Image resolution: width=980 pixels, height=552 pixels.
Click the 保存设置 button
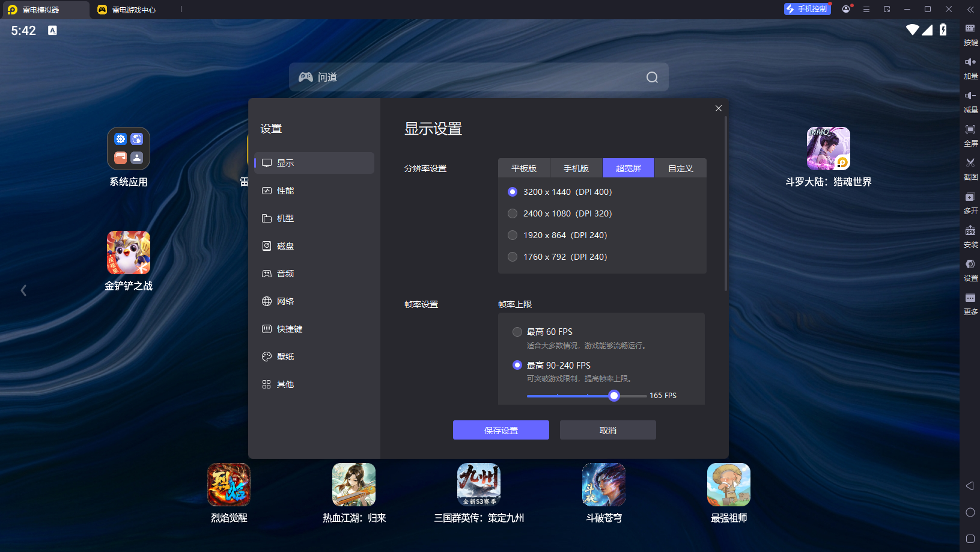pyautogui.click(x=501, y=430)
